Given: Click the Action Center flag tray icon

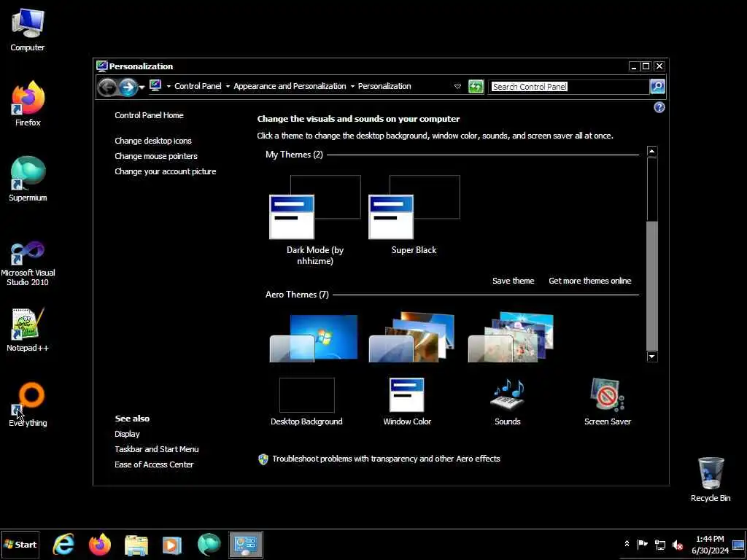Looking at the screenshot, I should point(642,544).
